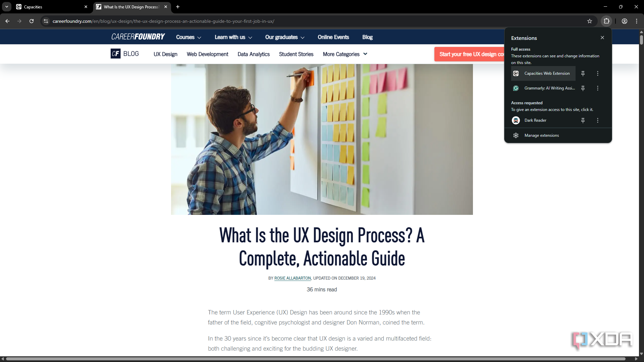Close the Extensions popup
Image resolution: width=644 pixels, height=362 pixels.
[602, 38]
